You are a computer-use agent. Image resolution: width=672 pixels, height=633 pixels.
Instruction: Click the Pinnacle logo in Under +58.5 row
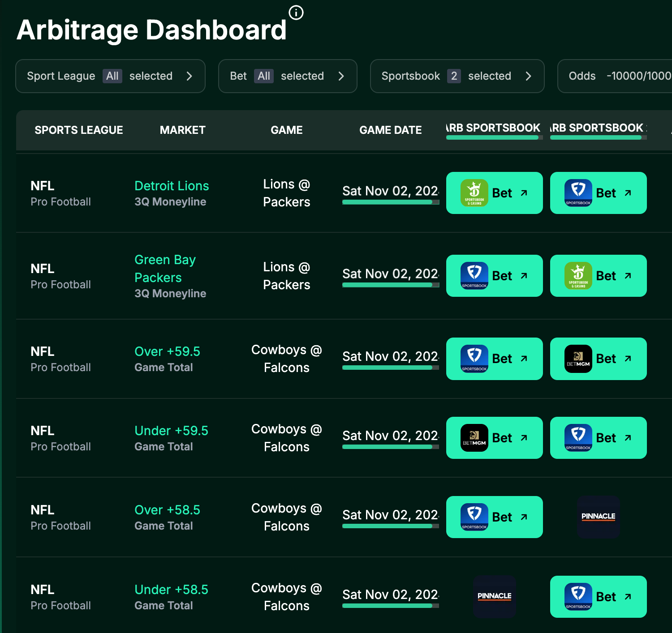click(x=494, y=596)
